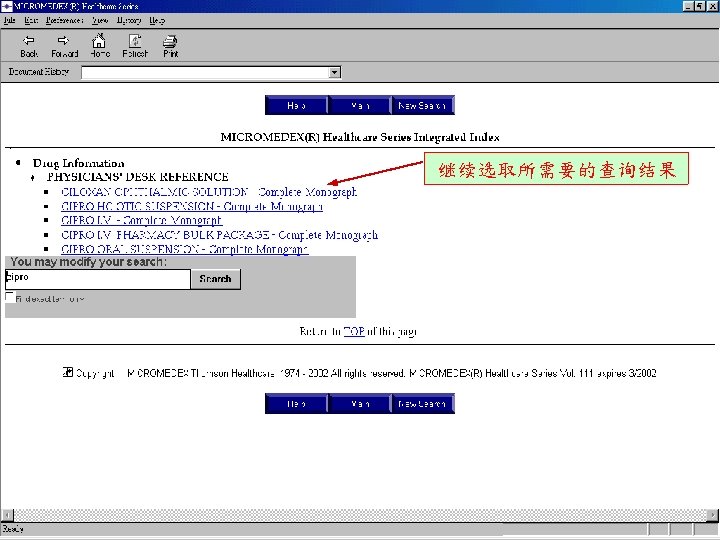Click the Drug Information heading
This screenshot has height=540, width=720.
coord(79,163)
